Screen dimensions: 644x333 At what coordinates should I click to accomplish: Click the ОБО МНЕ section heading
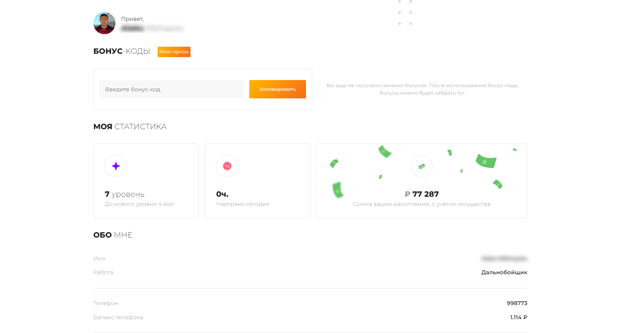click(113, 235)
